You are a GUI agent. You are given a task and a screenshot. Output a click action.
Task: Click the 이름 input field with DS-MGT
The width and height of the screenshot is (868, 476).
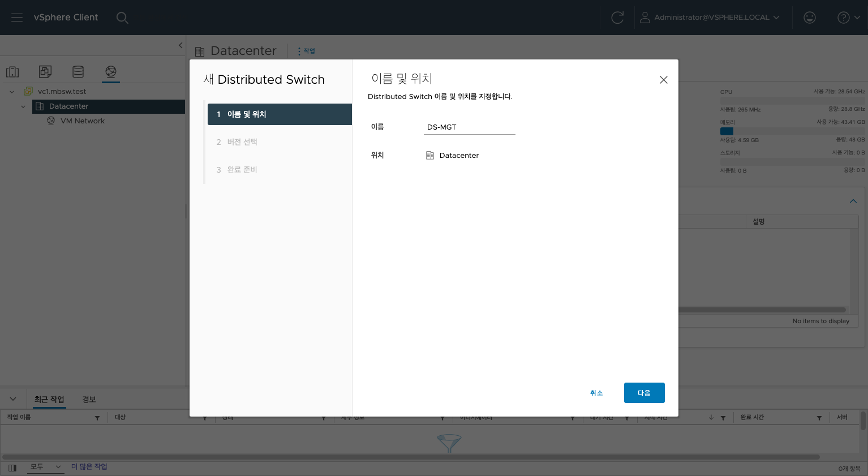470,127
